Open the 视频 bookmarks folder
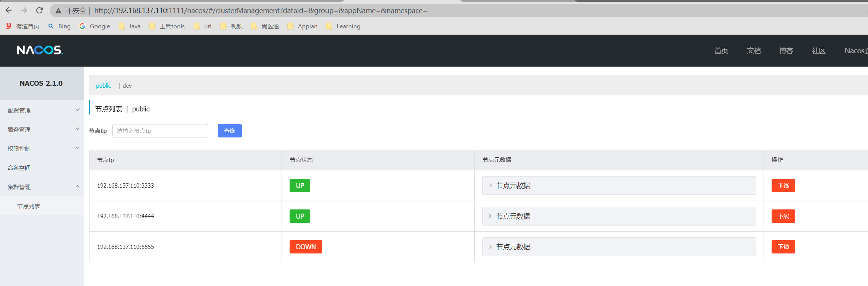 [231, 26]
